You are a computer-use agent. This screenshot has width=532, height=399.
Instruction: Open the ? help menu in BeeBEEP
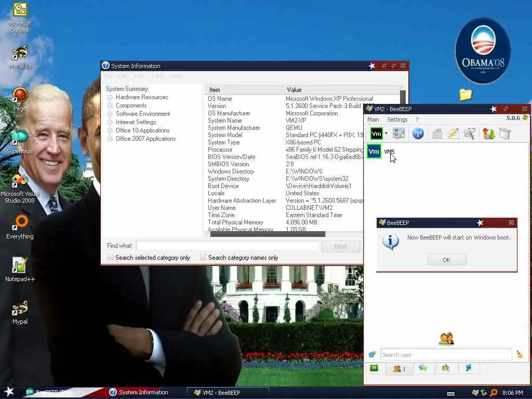[417, 119]
